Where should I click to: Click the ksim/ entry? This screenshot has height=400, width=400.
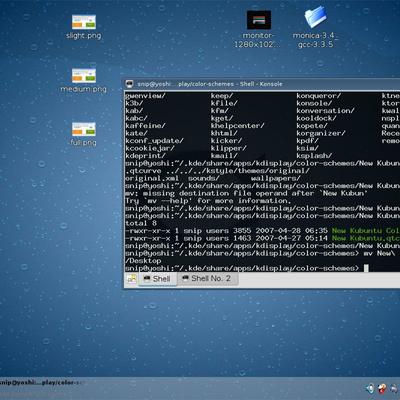tap(307, 148)
